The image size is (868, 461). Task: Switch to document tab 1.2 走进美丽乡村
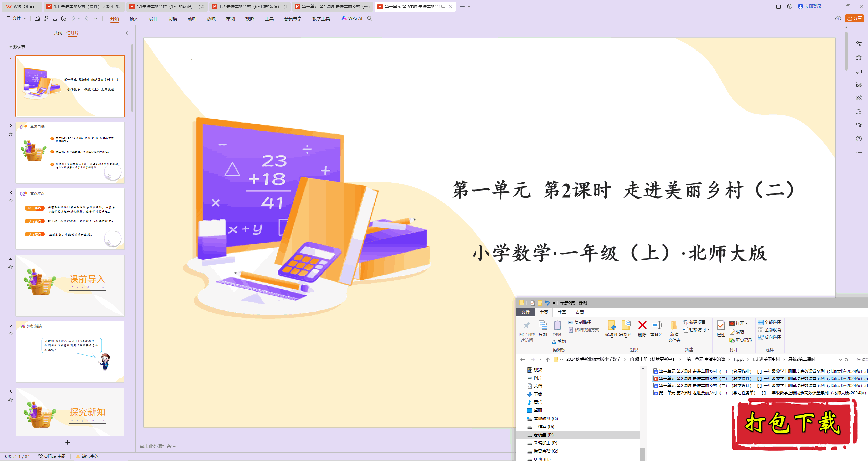[x=250, y=6]
